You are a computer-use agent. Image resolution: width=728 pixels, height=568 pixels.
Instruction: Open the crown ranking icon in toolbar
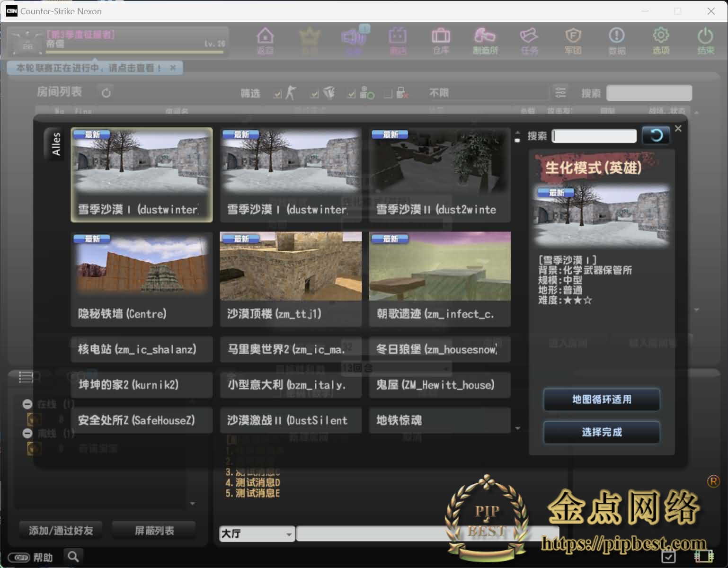[310, 41]
